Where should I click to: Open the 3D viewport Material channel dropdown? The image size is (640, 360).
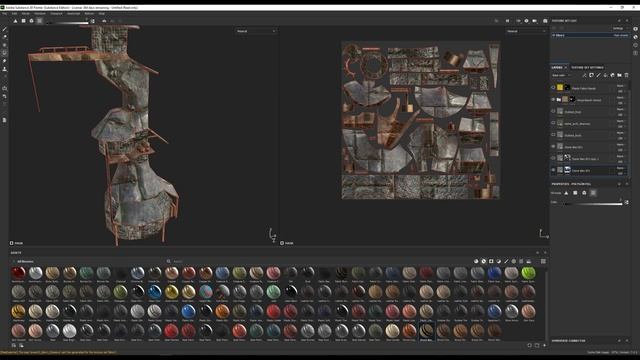[x=256, y=31]
